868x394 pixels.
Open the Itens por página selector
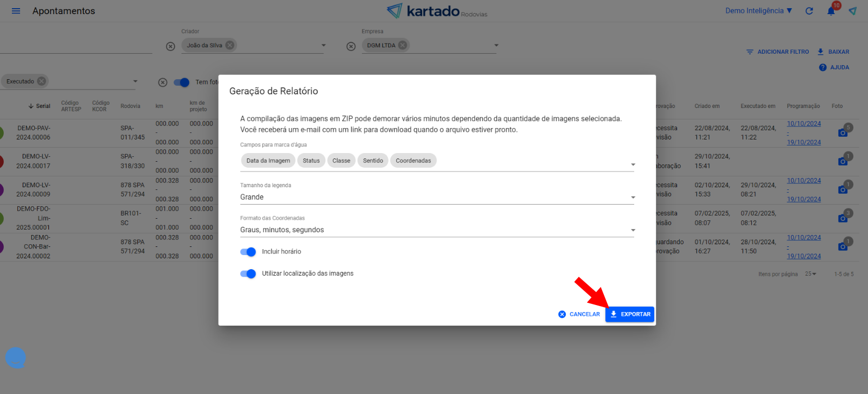click(x=810, y=274)
